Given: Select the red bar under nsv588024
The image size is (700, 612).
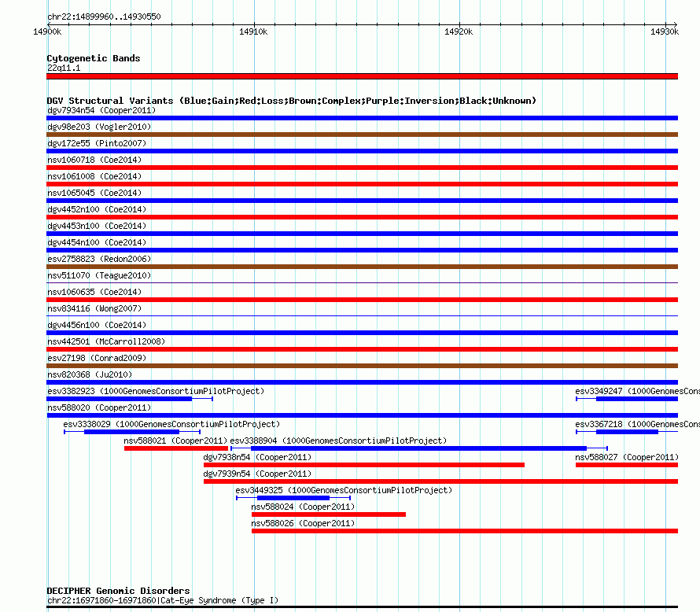Looking at the screenshot, I should tap(329, 514).
